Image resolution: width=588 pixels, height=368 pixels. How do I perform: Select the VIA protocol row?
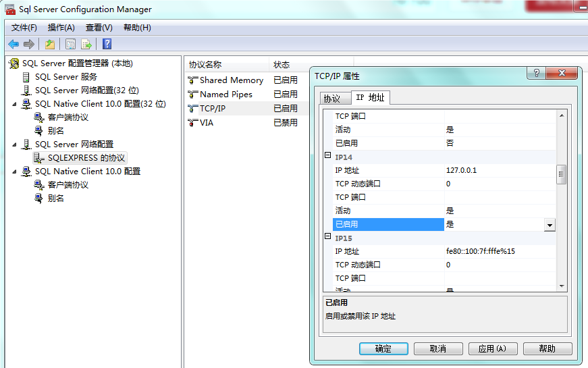pos(247,123)
